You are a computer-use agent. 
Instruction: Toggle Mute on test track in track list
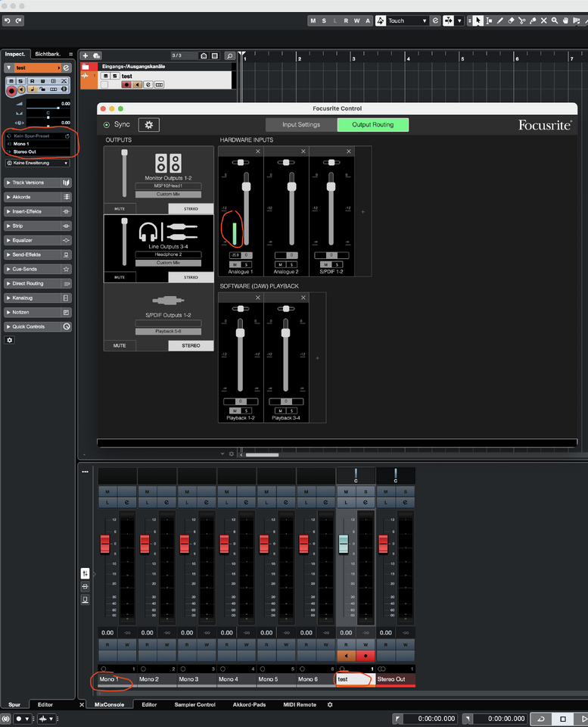pos(106,76)
